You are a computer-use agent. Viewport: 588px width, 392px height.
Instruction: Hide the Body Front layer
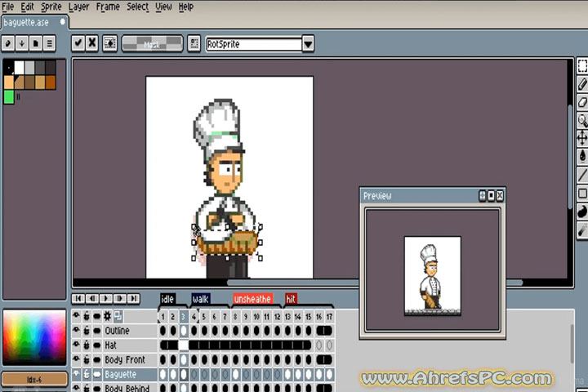coord(76,359)
